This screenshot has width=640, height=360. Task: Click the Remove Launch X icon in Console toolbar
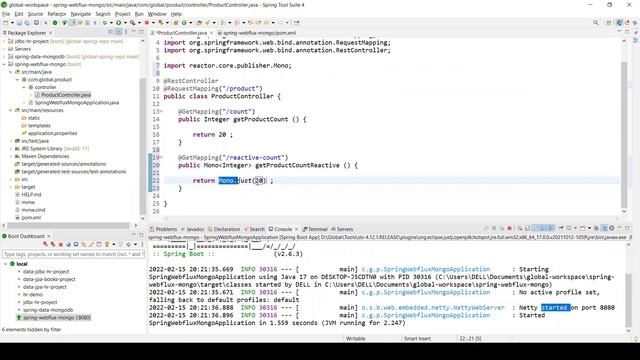494,228
